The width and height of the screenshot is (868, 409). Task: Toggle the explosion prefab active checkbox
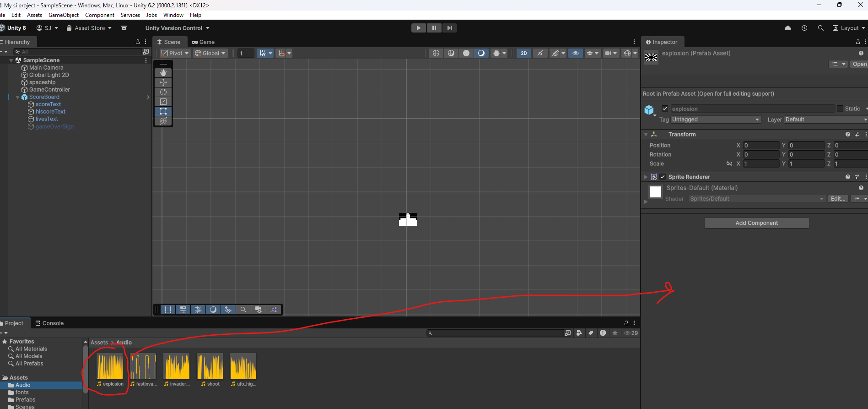click(665, 109)
